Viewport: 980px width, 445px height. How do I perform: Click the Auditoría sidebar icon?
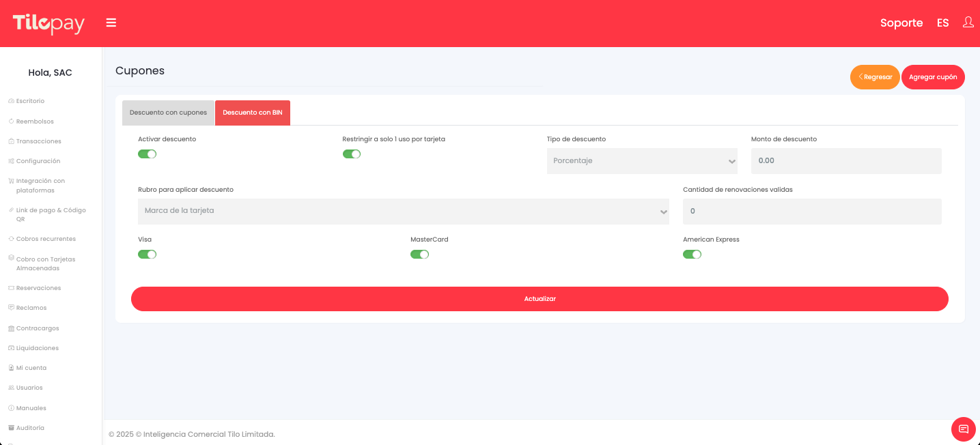(x=11, y=428)
